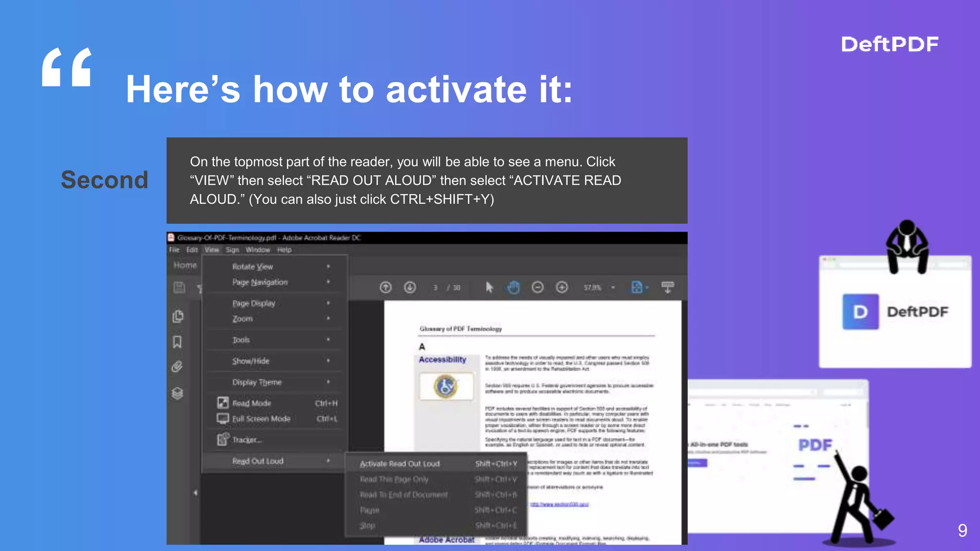This screenshot has width=980, height=551.
Task: Click the zoom in plus icon
Action: 562,287
